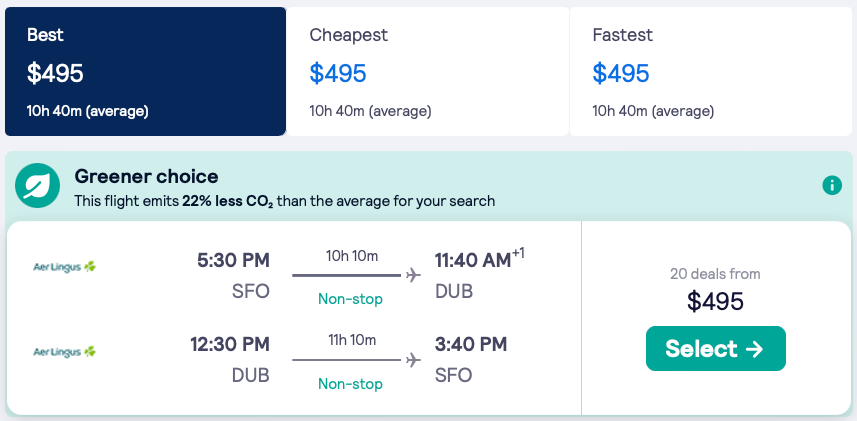Click the 3:40 PM return arrival time
857x421 pixels.
pyautogui.click(x=471, y=345)
